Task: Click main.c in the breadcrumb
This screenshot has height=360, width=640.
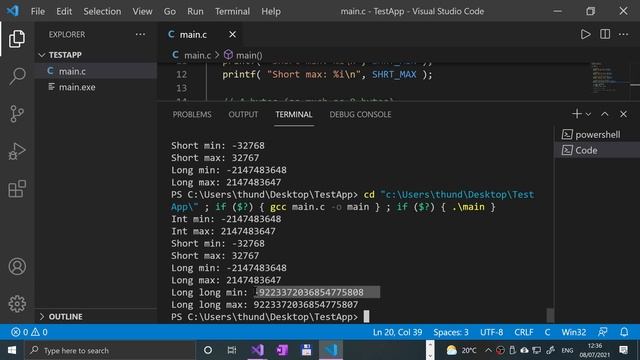Action: click(x=197, y=55)
